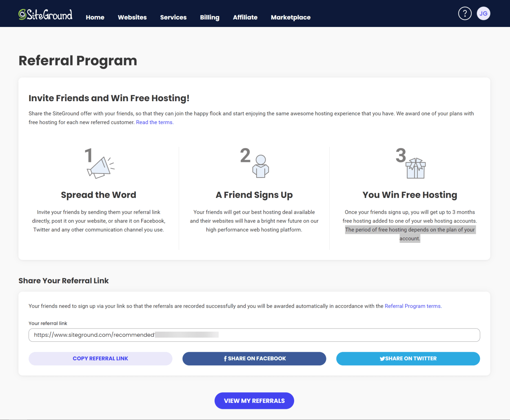Click the You Win Free Hosting heading
Image resolution: width=510 pixels, height=420 pixels.
[410, 195]
